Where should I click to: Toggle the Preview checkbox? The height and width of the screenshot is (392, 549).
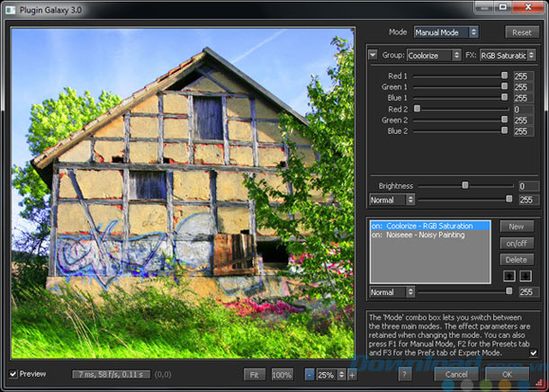tap(13, 374)
